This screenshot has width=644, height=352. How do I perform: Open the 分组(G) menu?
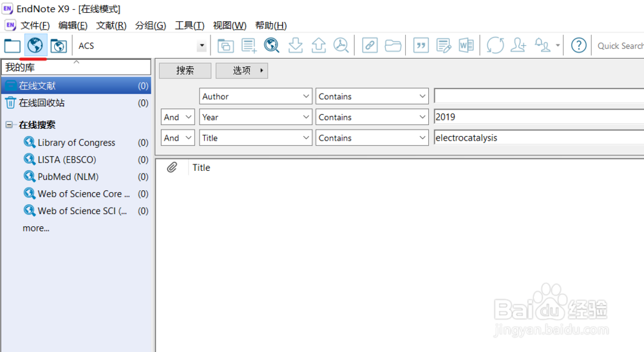pos(150,26)
